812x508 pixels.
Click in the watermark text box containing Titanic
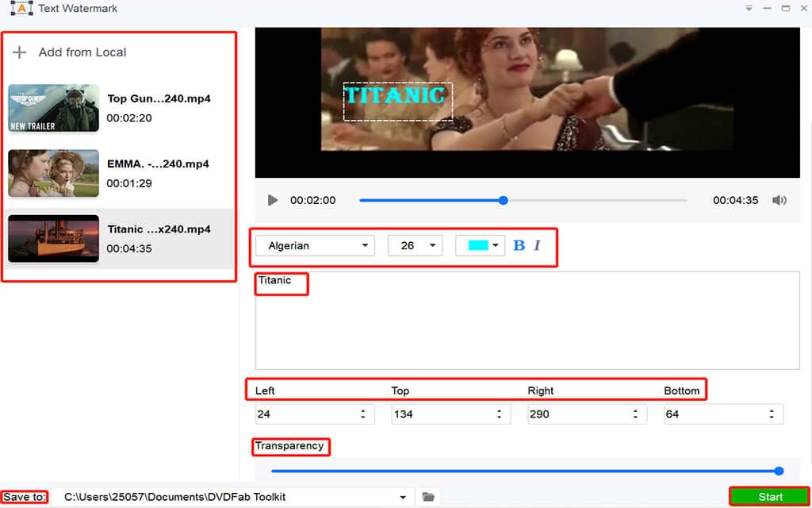(x=527, y=321)
